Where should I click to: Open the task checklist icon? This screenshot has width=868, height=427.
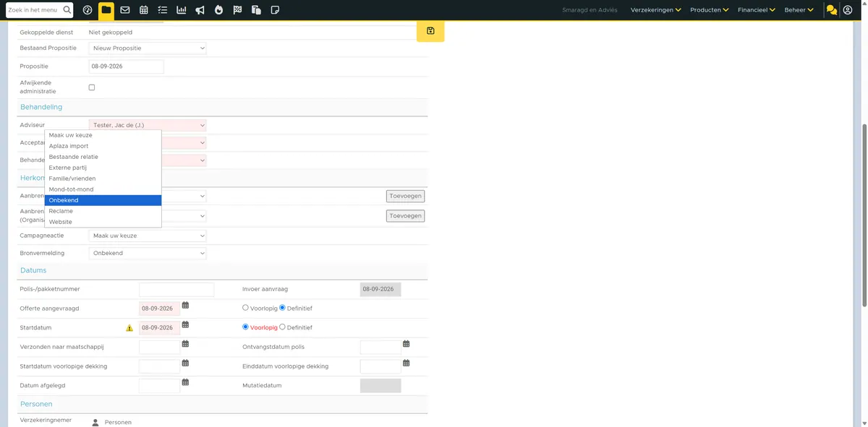tap(163, 10)
